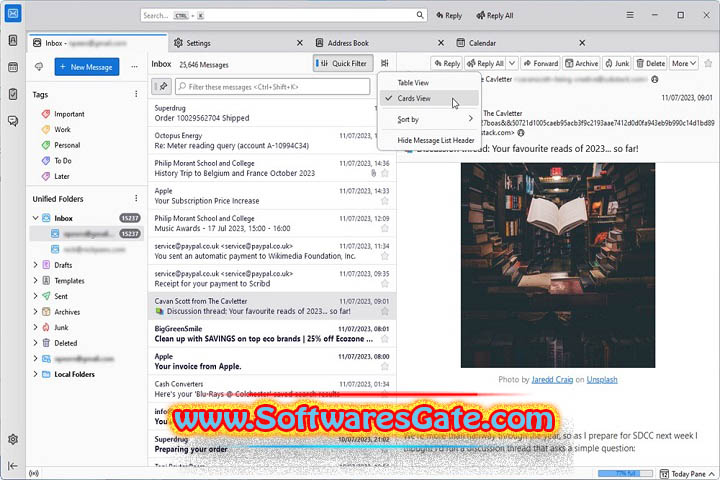Viewport: 720px width, 480px height.
Task: Open the Address Book space icon
Action: 13,40
